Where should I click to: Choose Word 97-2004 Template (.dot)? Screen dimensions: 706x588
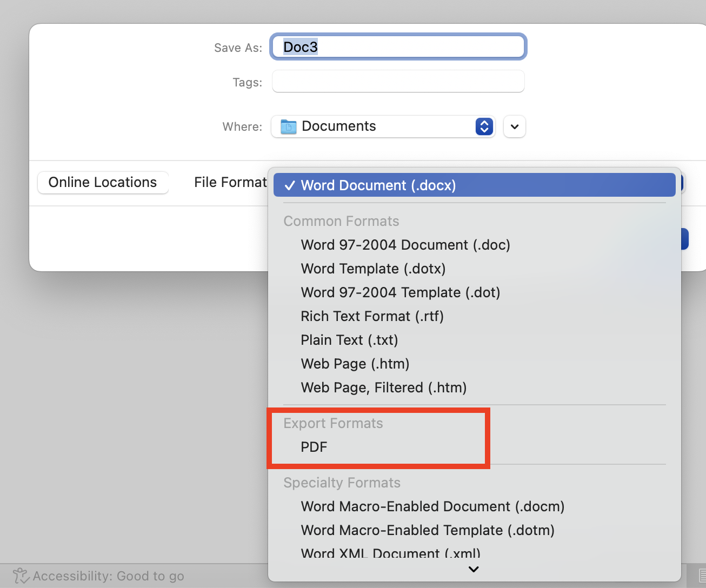click(x=475, y=292)
